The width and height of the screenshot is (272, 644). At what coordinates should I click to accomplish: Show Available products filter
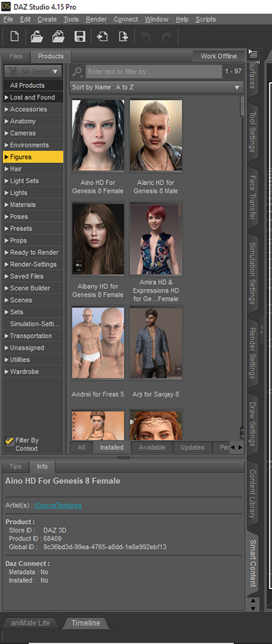[x=152, y=447]
